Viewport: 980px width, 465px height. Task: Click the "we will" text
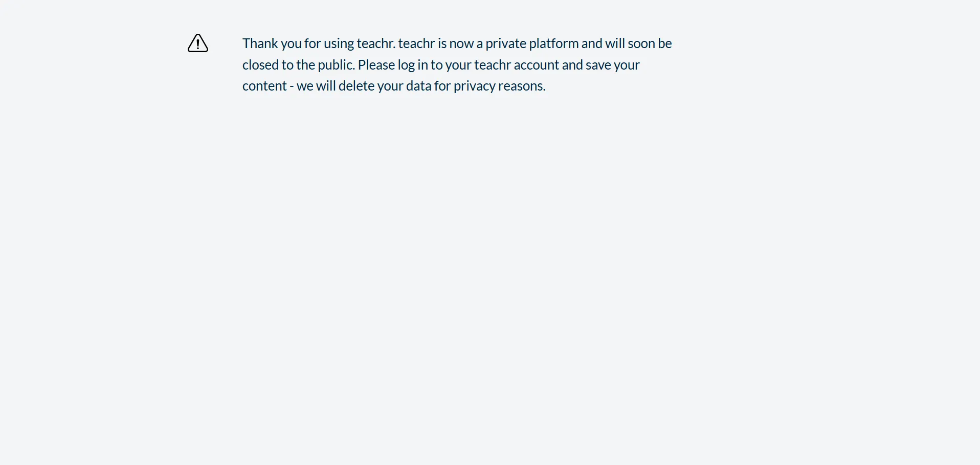[x=316, y=86]
